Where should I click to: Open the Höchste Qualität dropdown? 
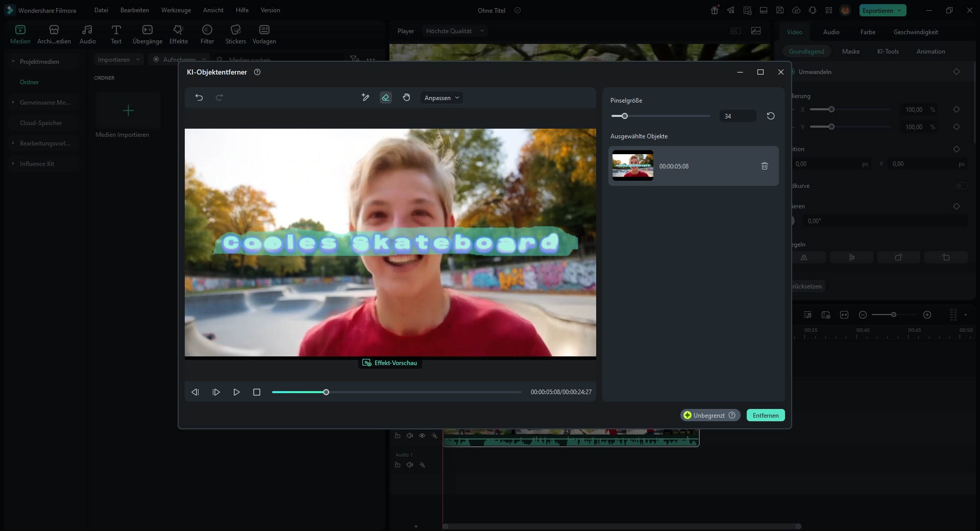(x=454, y=31)
